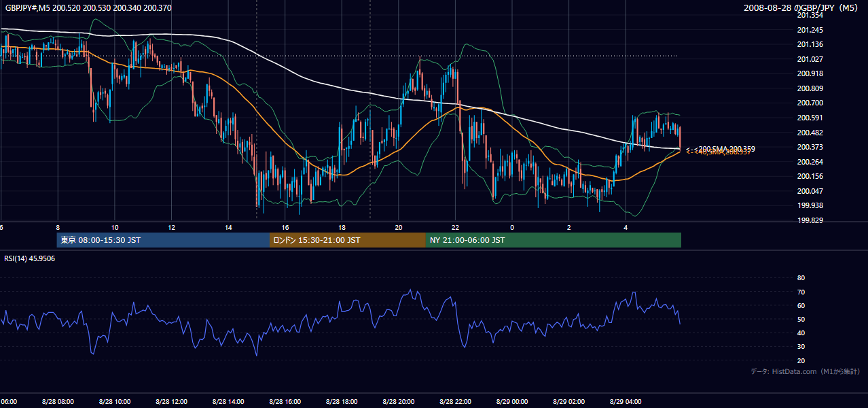868x408 pixels.
Task: Click the 8/28 14:00 date label
Action: tap(228, 402)
